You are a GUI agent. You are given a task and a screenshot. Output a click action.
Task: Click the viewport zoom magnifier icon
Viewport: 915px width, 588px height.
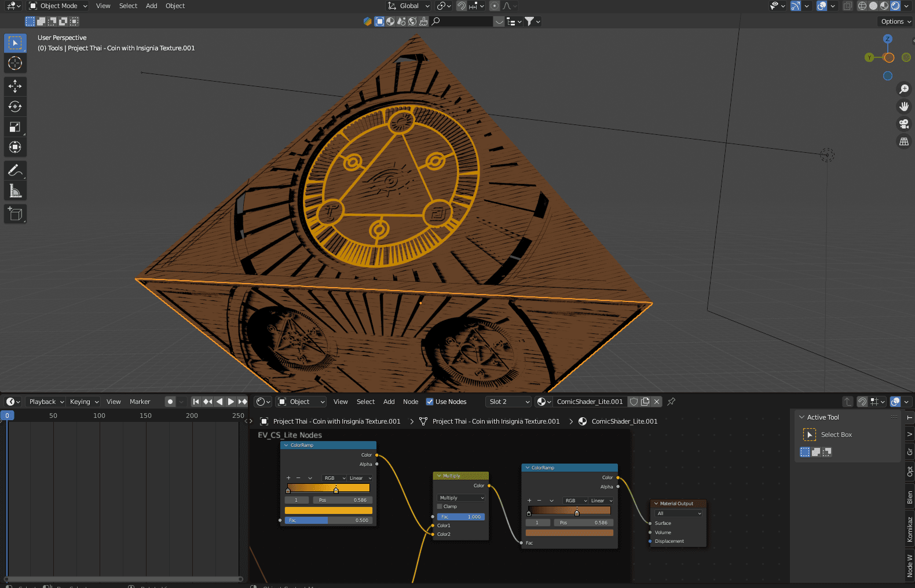[903, 89]
